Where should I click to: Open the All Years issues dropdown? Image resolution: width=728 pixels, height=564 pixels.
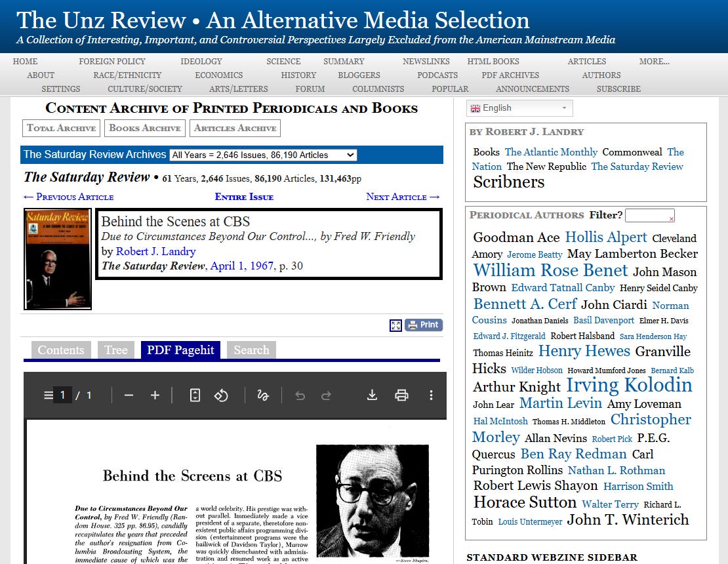[x=263, y=155]
